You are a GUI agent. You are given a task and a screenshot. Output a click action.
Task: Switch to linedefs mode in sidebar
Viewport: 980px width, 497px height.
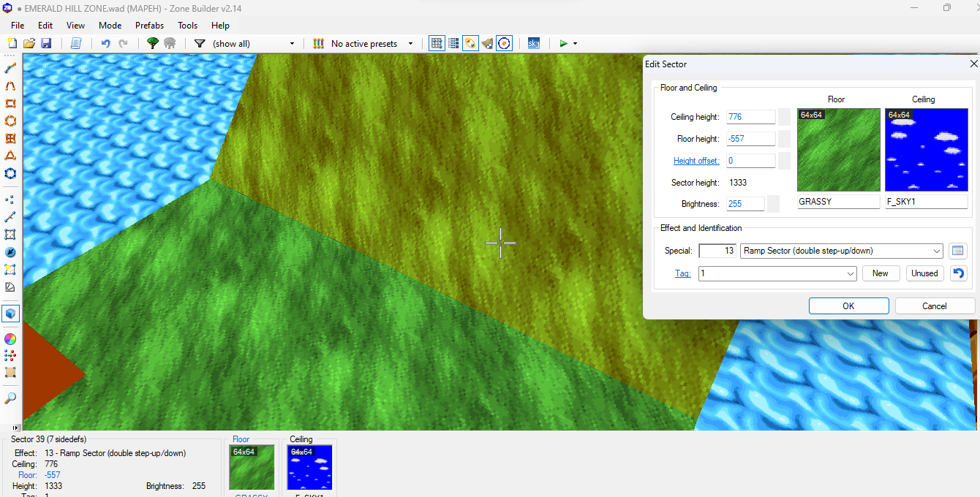point(10,217)
